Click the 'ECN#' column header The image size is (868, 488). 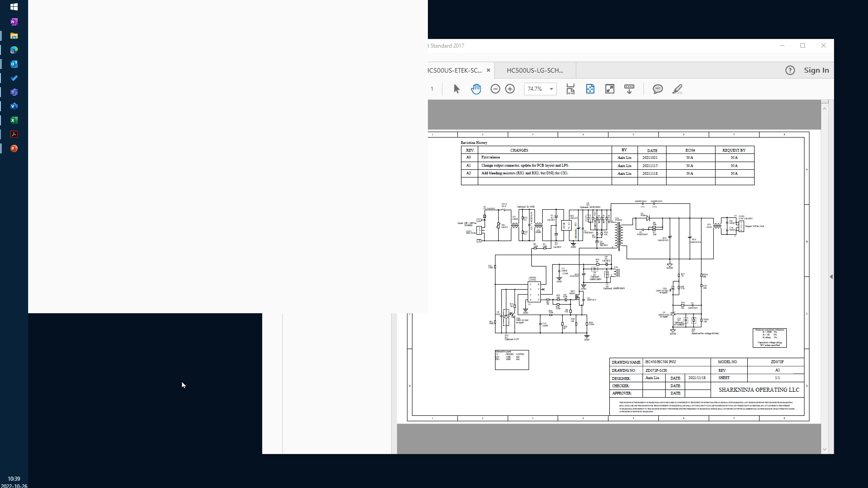(690, 150)
